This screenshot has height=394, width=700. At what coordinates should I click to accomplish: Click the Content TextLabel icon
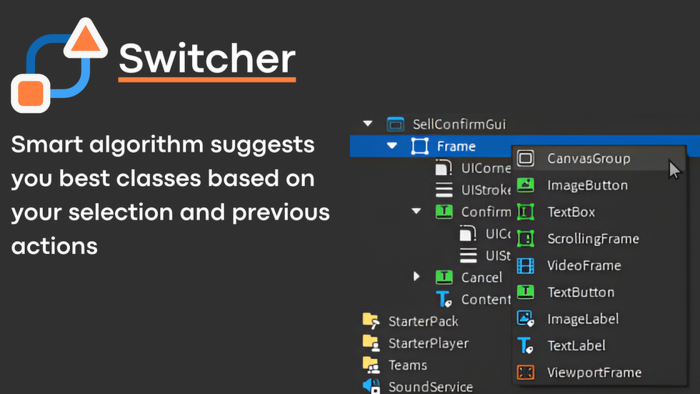coord(444,299)
